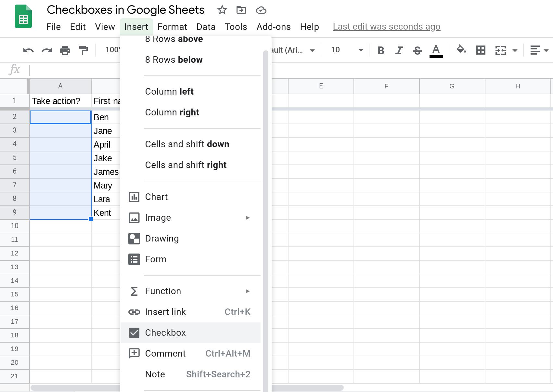Screen dimensions: 553x392
Task: Add a Comment via menu
Action: (191, 354)
